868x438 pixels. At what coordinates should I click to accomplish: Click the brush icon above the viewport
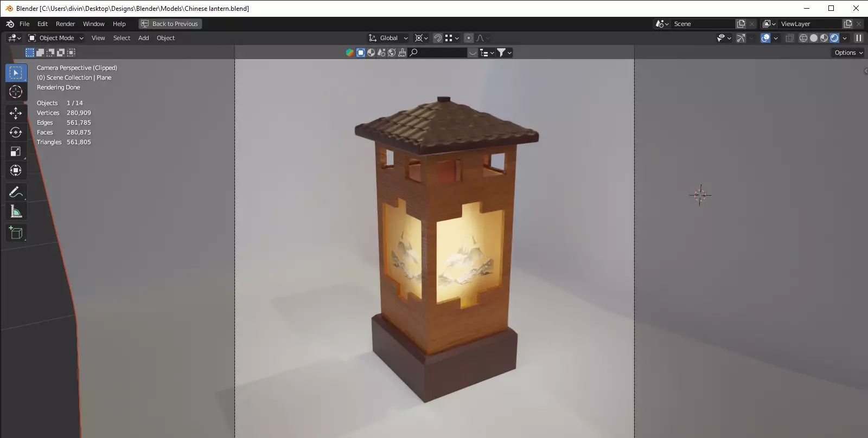pyautogui.click(x=402, y=53)
